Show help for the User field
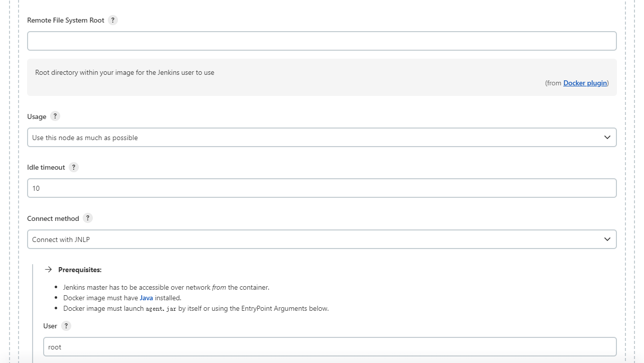This screenshot has width=644, height=363. pyautogui.click(x=66, y=326)
